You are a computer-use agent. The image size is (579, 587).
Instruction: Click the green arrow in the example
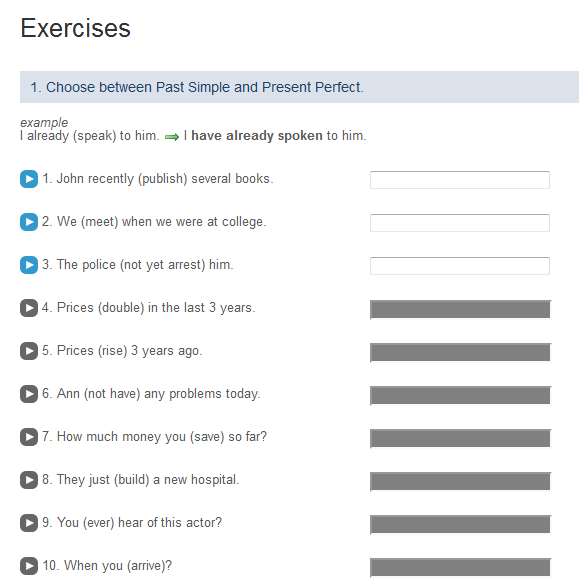click(x=172, y=137)
